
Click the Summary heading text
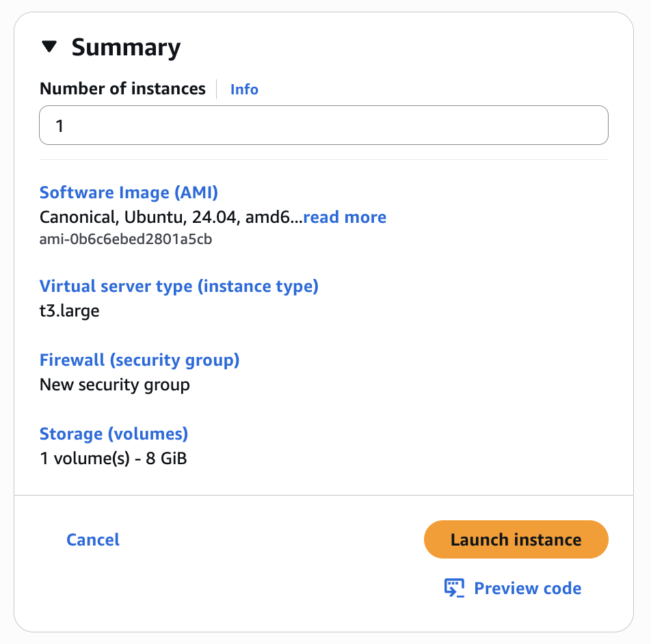126,47
